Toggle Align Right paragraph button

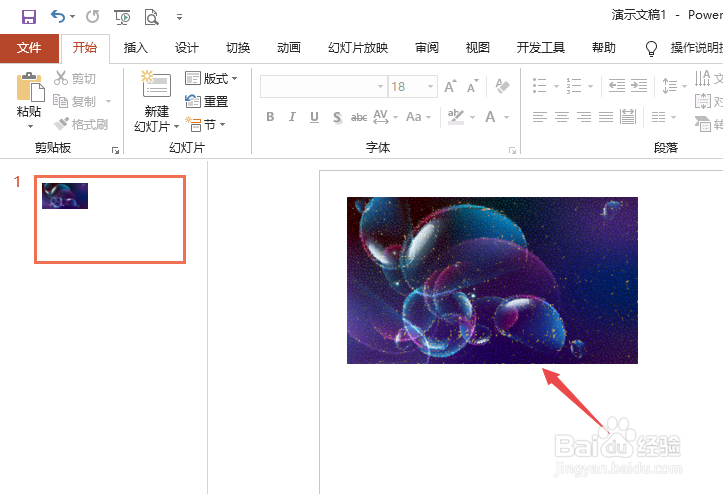(x=584, y=117)
